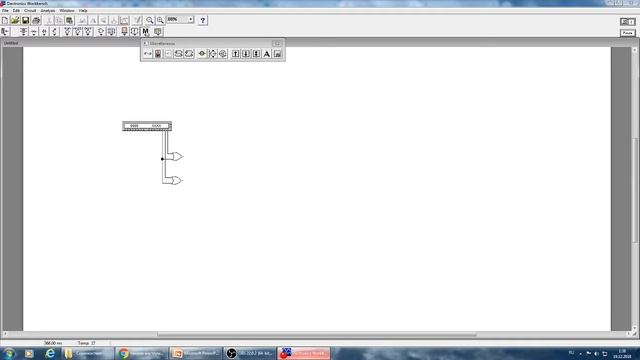Image resolution: width=640 pixels, height=360 pixels.
Task: Select the Textbox 'A' tool
Action: click(267, 54)
